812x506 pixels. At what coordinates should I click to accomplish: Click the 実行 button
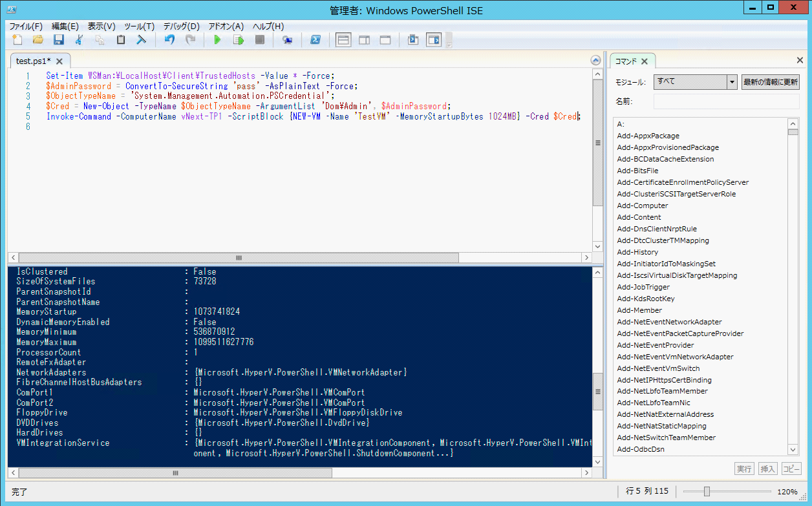pyautogui.click(x=744, y=469)
